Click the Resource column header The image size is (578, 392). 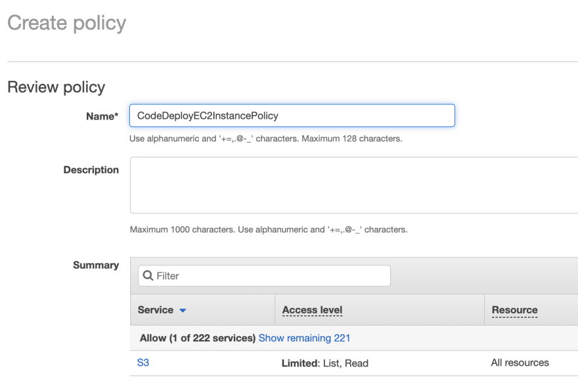tap(514, 310)
